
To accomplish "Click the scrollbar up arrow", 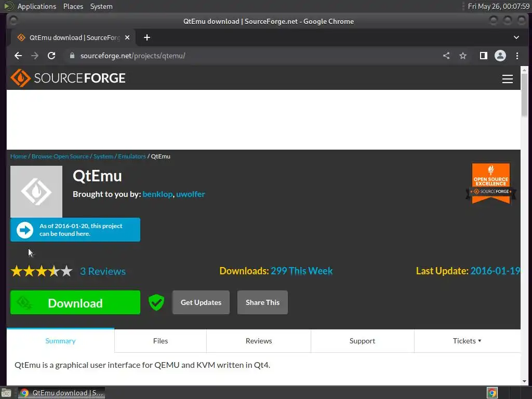I will click(524, 70).
